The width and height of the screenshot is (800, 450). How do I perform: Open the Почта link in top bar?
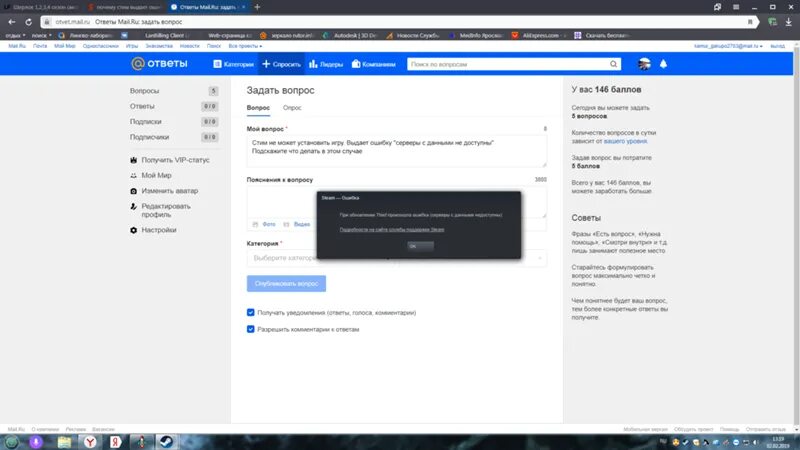[40, 46]
